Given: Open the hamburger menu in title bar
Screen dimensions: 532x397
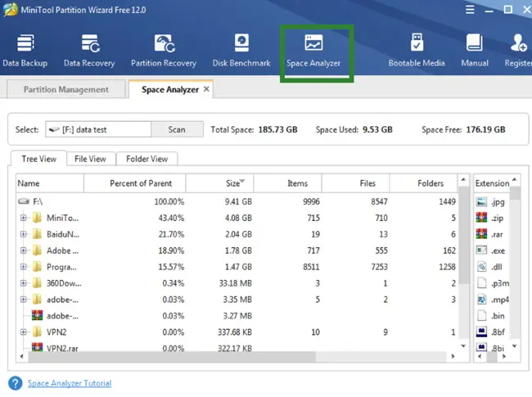Looking at the screenshot, I should (x=470, y=10).
